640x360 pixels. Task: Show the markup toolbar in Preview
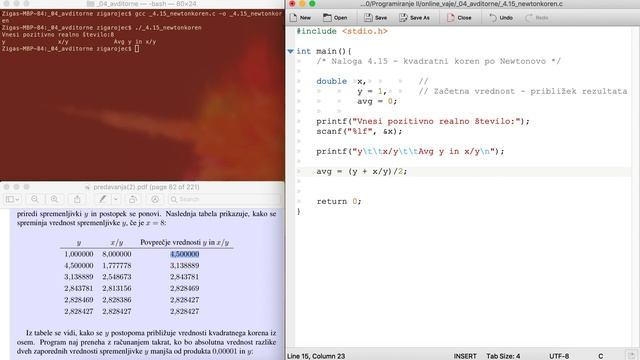[x=155, y=199]
